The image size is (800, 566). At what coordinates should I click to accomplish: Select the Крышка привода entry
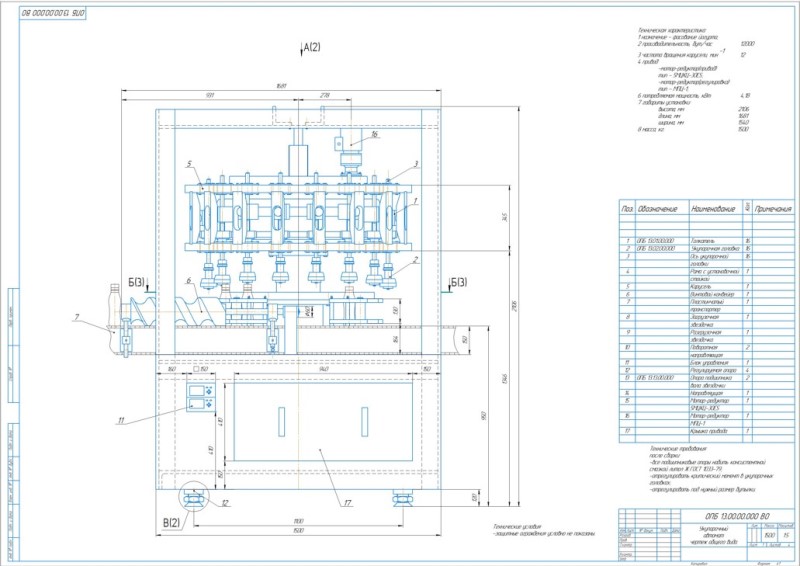point(709,431)
